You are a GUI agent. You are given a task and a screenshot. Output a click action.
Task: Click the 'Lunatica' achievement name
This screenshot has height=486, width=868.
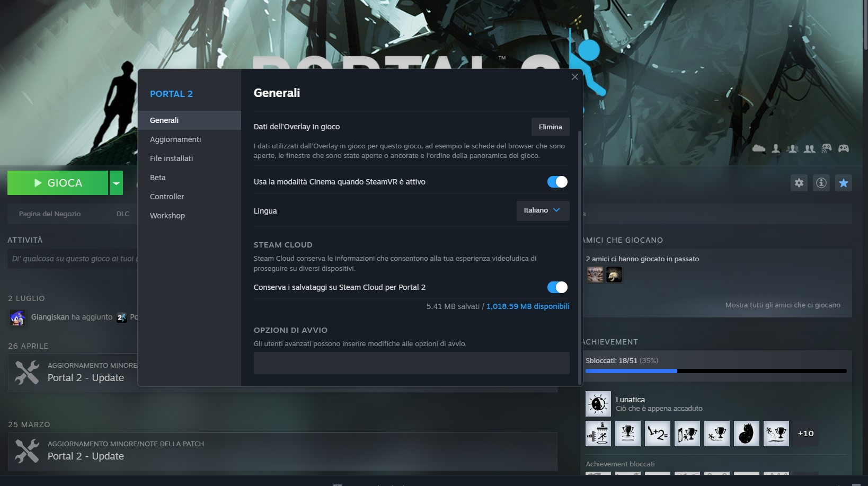630,400
